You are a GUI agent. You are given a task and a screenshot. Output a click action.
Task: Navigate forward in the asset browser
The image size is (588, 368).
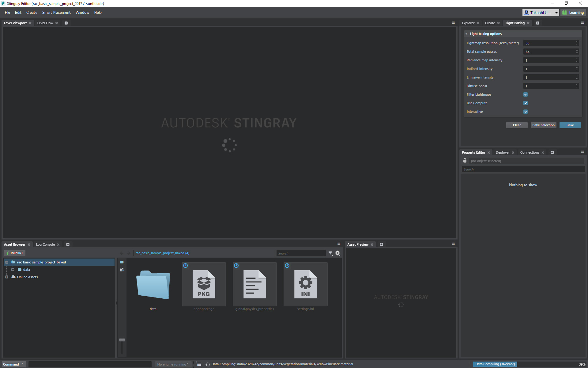[x=129, y=253]
